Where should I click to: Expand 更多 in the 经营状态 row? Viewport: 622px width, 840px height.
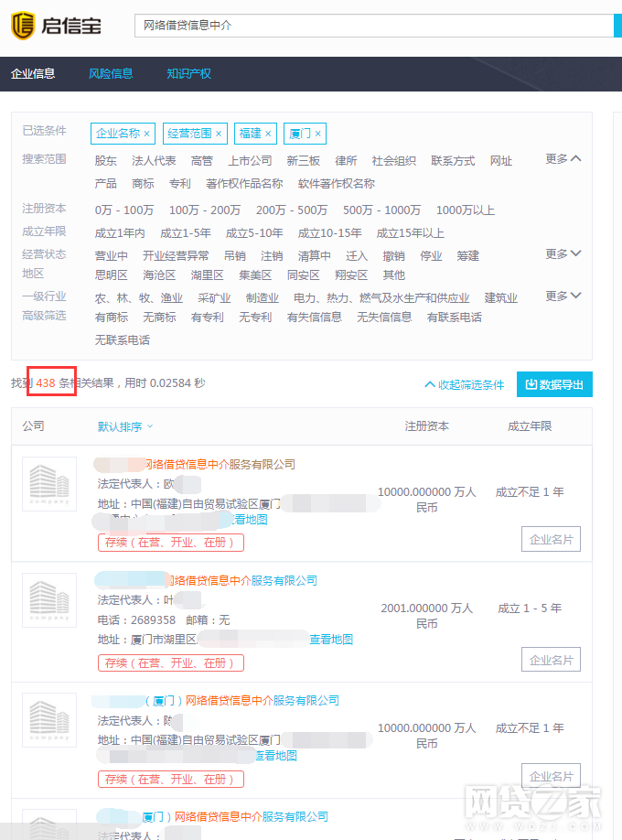pyautogui.click(x=563, y=254)
